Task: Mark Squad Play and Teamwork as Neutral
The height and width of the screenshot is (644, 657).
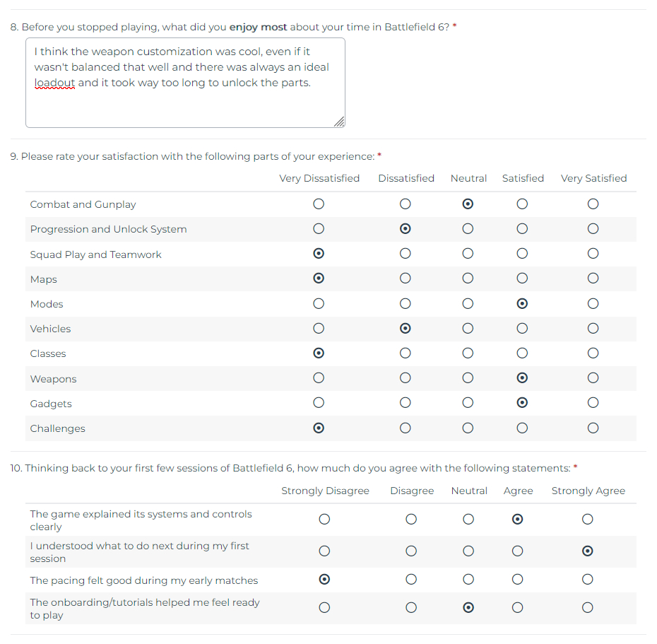Action: pos(468,254)
